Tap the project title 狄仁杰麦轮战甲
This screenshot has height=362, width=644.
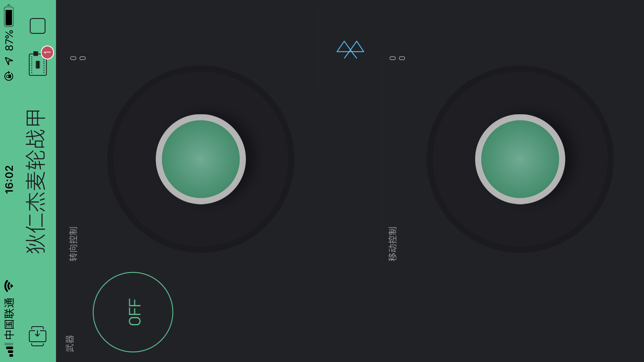tap(36, 182)
